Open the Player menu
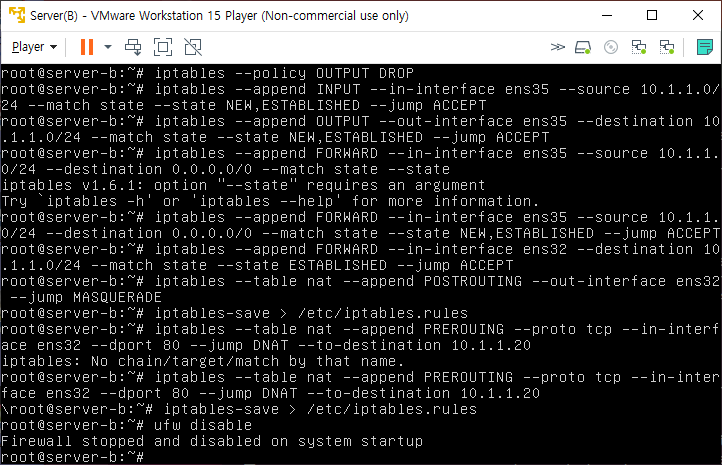The image size is (722, 465). (34, 47)
